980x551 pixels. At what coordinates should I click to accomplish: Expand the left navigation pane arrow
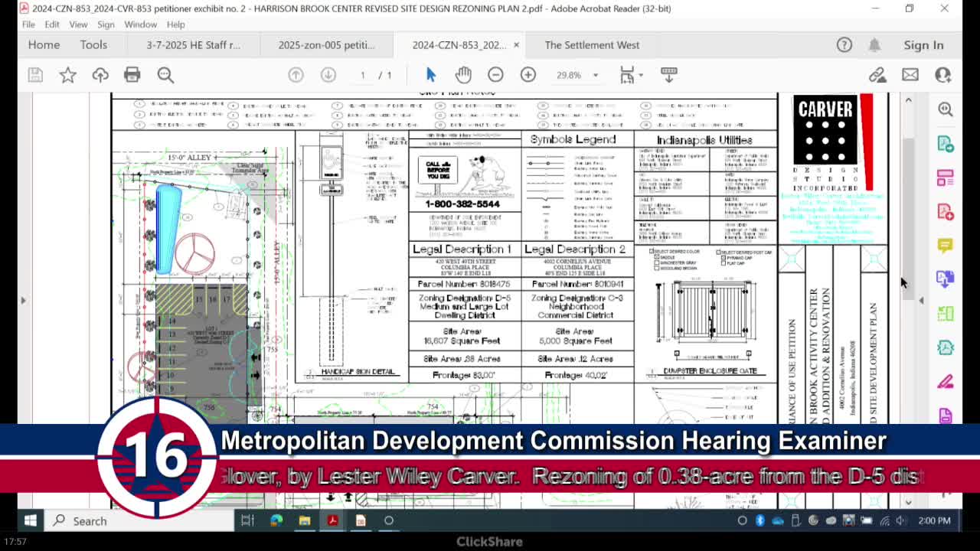point(23,300)
